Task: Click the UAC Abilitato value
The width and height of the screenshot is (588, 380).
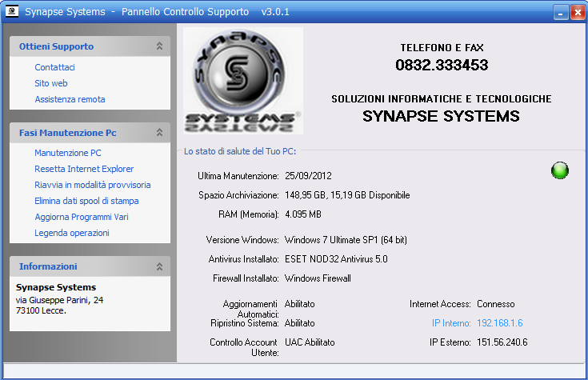Action: pos(310,342)
